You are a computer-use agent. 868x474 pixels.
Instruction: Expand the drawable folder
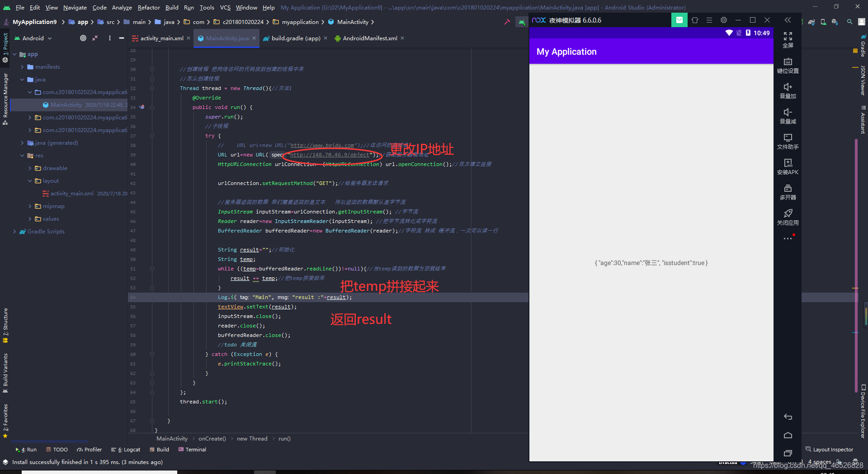[30, 168]
